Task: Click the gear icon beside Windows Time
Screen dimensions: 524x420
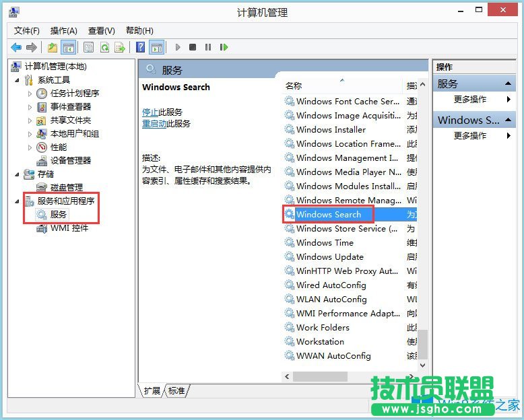Action: pos(289,242)
